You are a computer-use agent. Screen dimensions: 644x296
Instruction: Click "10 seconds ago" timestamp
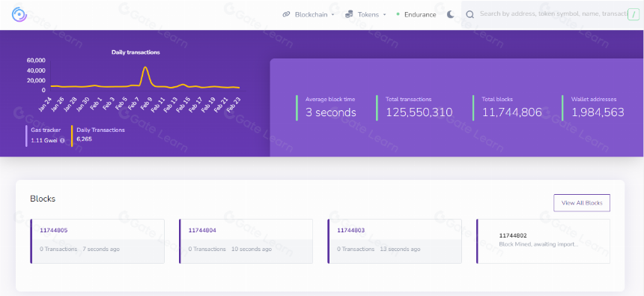(252, 249)
